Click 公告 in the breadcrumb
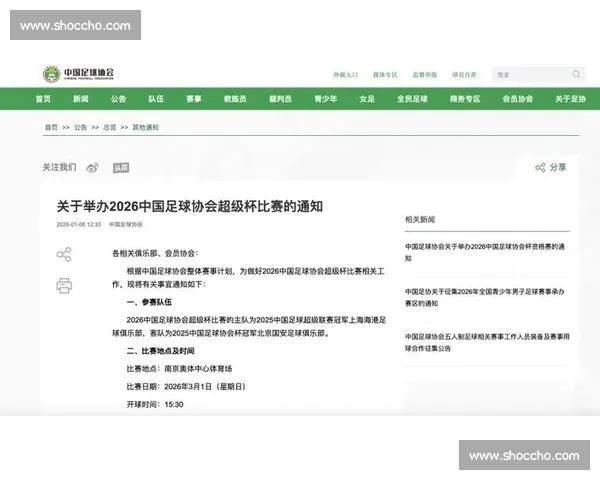Viewport: 600px width, 480px height. [80, 127]
